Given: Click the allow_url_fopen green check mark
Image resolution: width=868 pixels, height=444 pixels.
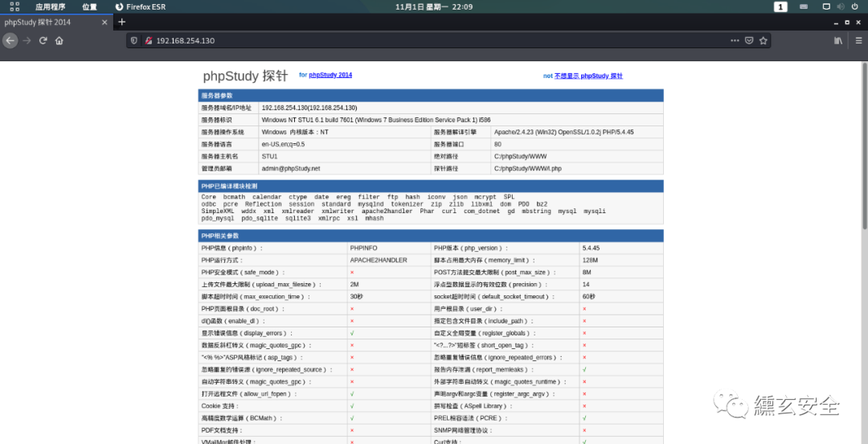Looking at the screenshot, I should tap(352, 393).
